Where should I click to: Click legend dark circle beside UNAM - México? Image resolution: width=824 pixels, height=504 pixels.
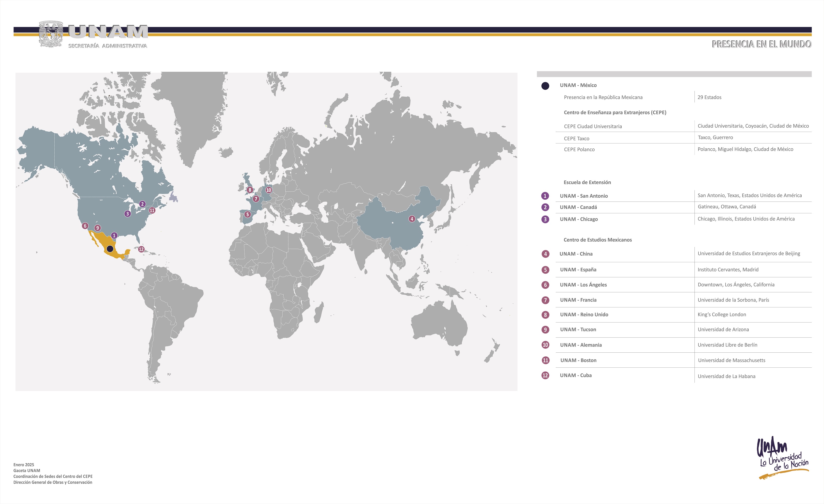pos(545,86)
